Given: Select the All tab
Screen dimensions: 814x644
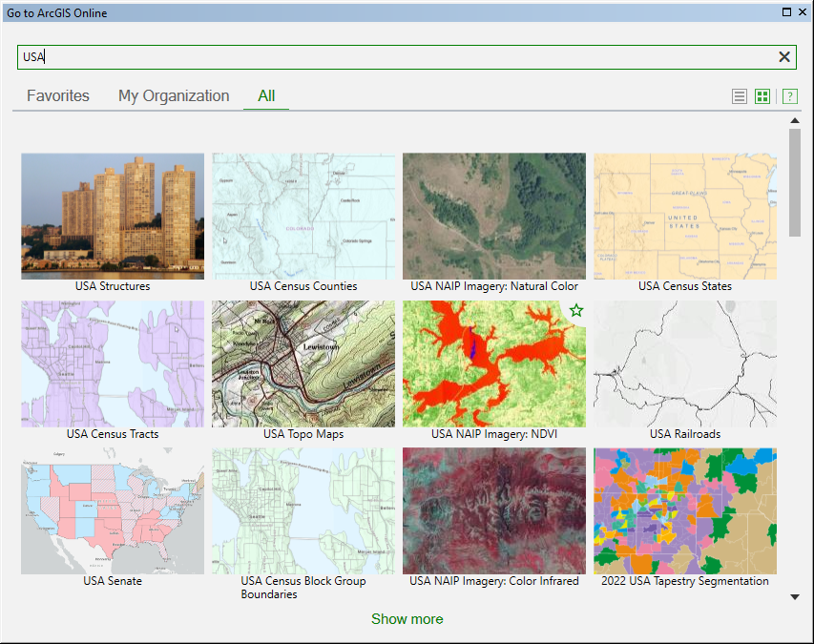Looking at the screenshot, I should point(266,96).
